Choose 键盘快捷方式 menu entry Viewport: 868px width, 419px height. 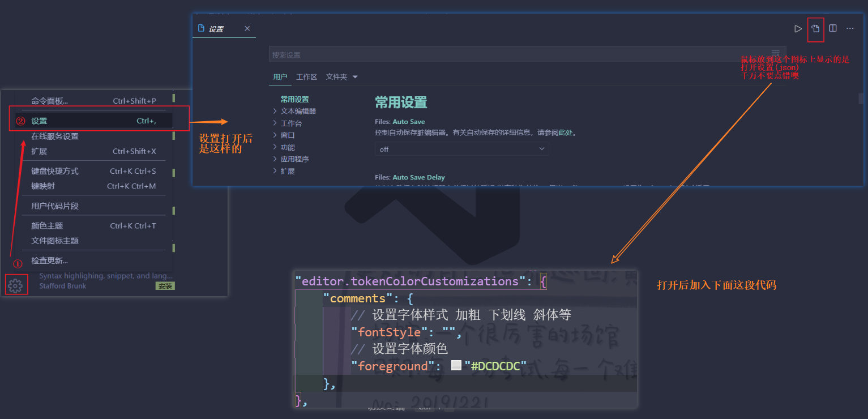93,171
